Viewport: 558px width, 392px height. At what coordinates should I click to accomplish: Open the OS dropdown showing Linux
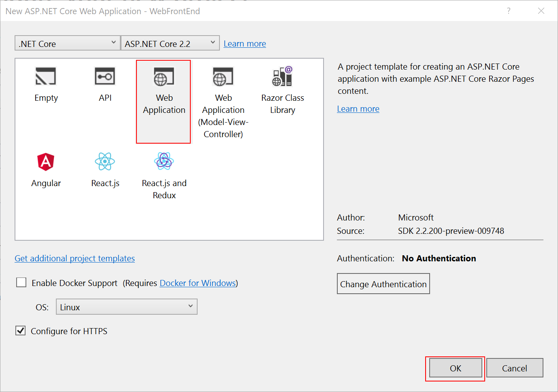pos(126,307)
